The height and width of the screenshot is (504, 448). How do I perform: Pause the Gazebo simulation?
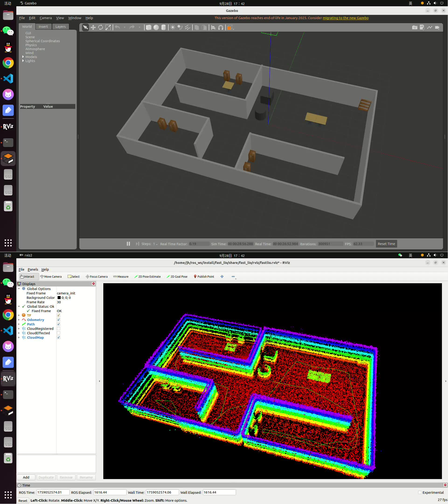(x=128, y=244)
